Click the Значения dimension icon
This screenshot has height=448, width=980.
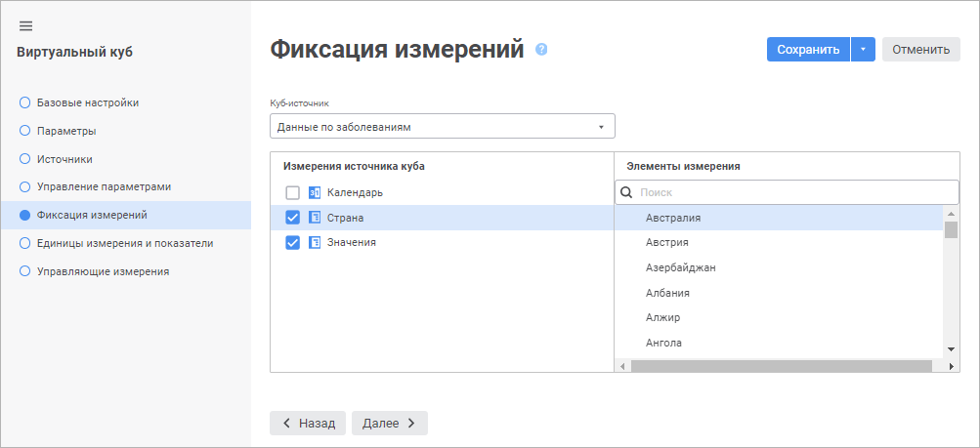coord(315,242)
